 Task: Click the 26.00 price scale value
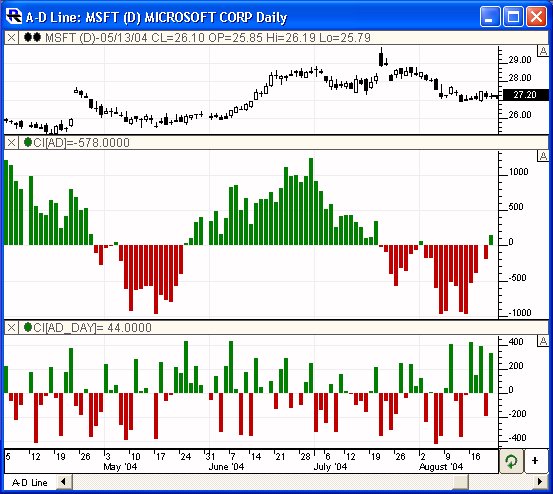pos(520,115)
